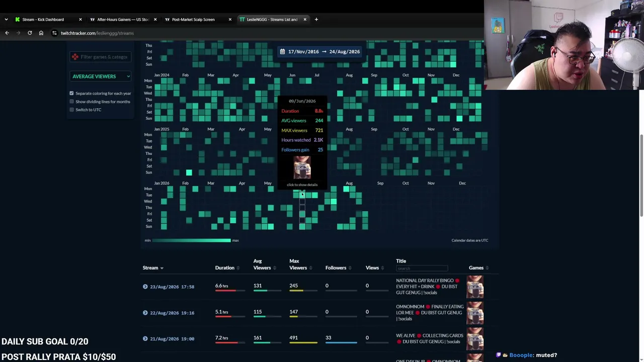Expand the 23/Aug/2026 17:58 stream row

[x=145, y=287]
